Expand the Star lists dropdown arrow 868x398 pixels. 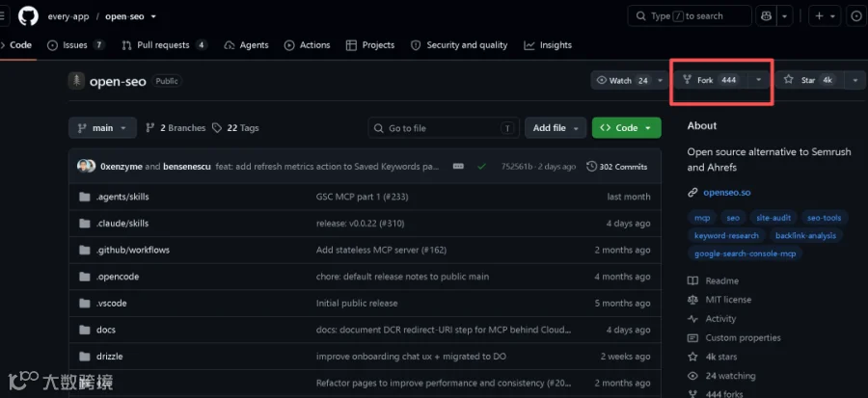855,80
